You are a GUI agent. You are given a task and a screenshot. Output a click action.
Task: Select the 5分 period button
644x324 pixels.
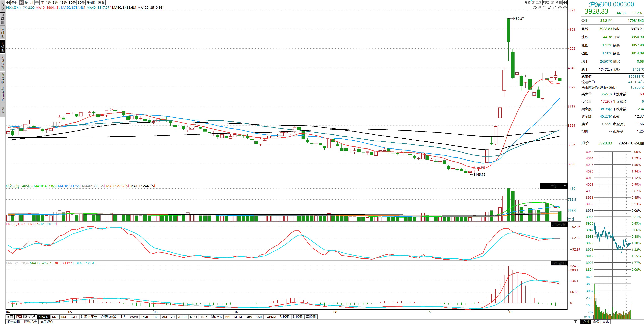(x=55, y=2)
